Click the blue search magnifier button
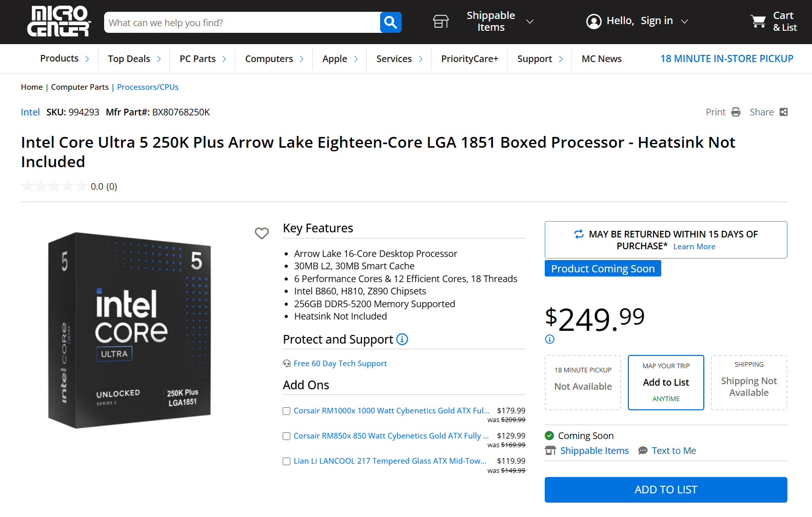 pyautogui.click(x=390, y=22)
